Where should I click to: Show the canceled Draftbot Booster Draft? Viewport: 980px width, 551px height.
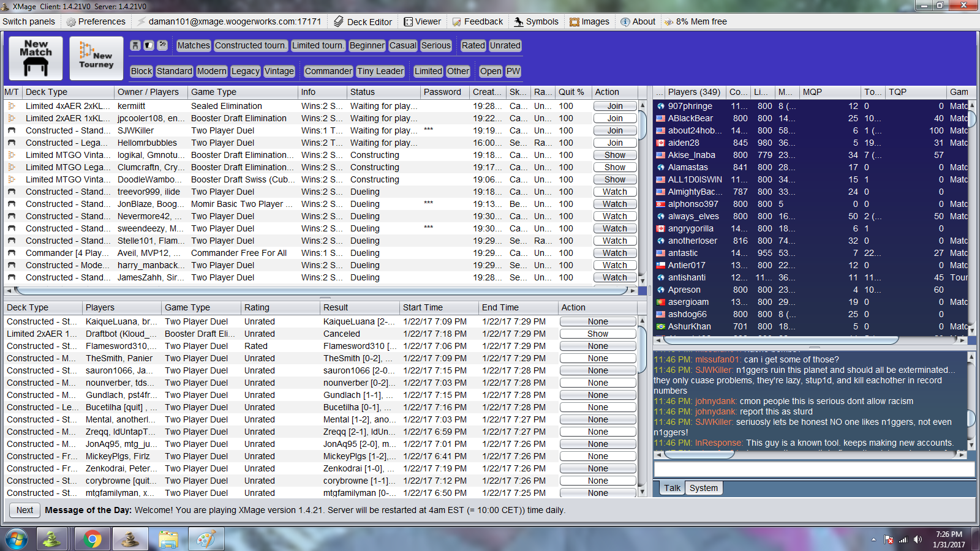pyautogui.click(x=598, y=334)
